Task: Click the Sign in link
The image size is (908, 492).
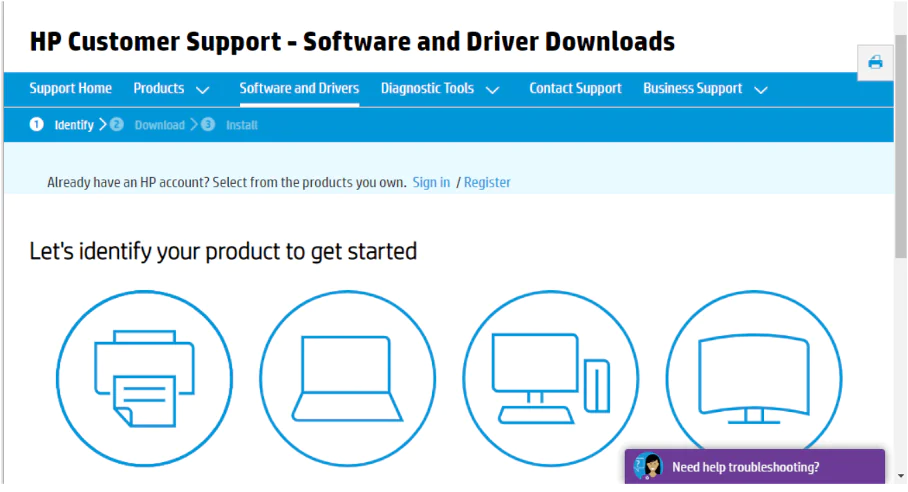Action: tap(431, 182)
